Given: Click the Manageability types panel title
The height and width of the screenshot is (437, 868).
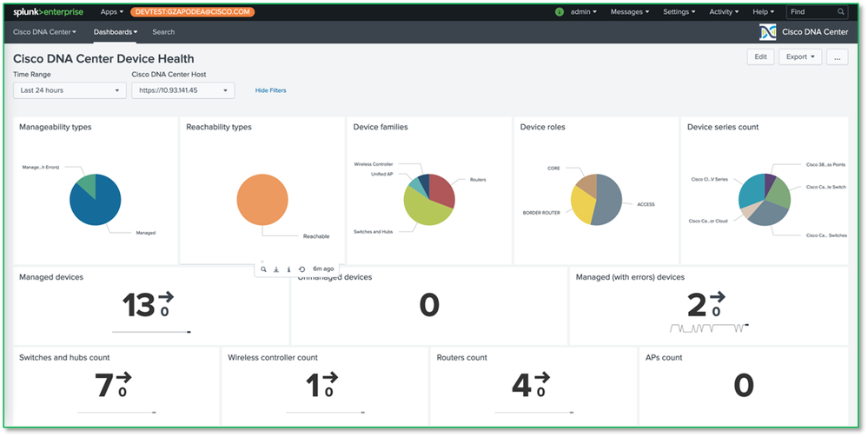Looking at the screenshot, I should [56, 127].
